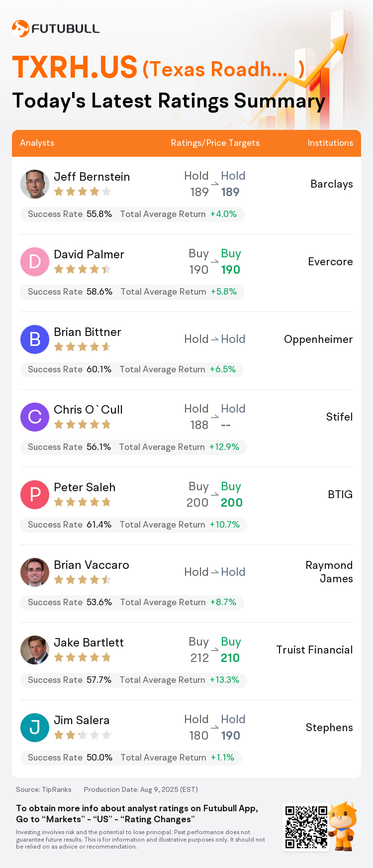The width and height of the screenshot is (373, 868).
Task: Select Jim Salera's teal J avatar
Action: coord(35,728)
